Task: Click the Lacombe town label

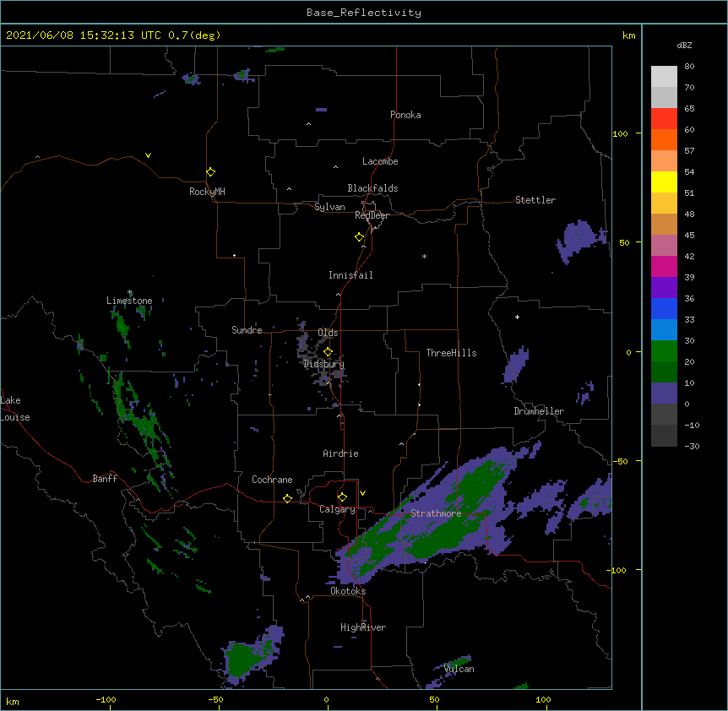Action: tap(380, 161)
